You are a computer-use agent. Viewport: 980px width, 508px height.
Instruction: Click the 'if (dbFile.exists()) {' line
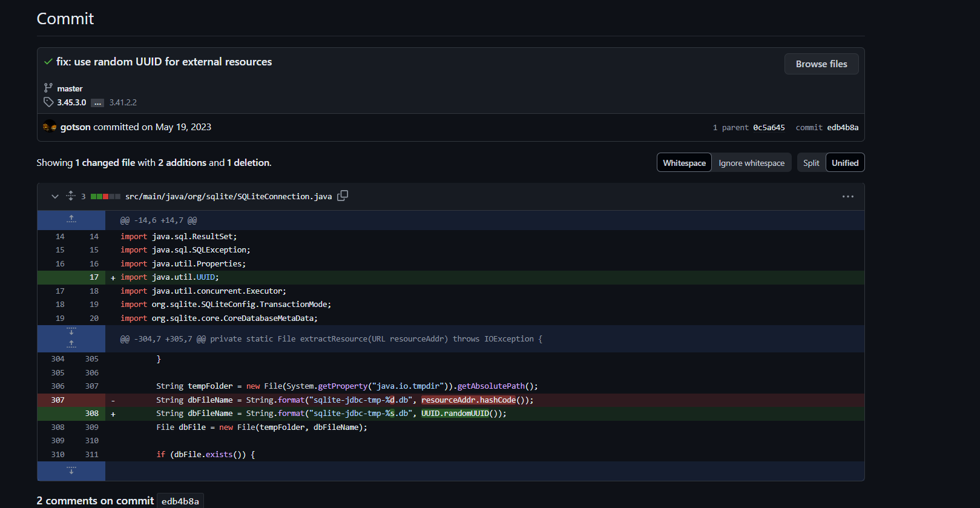click(206, 455)
